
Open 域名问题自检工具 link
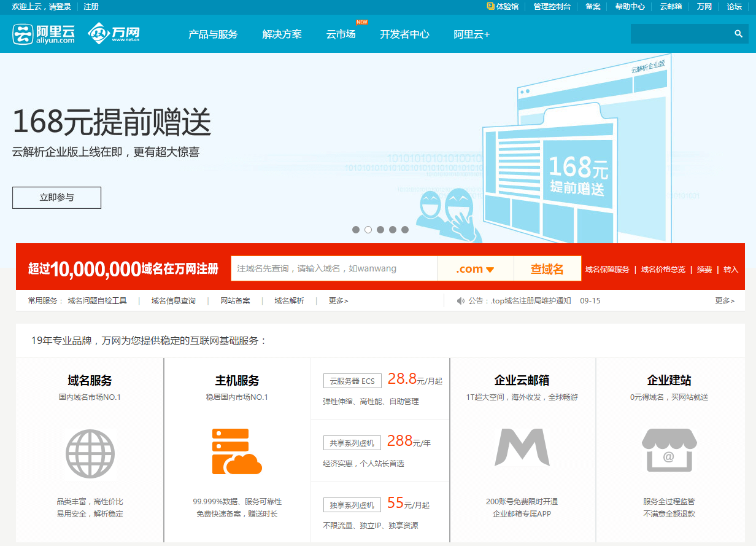(x=98, y=301)
